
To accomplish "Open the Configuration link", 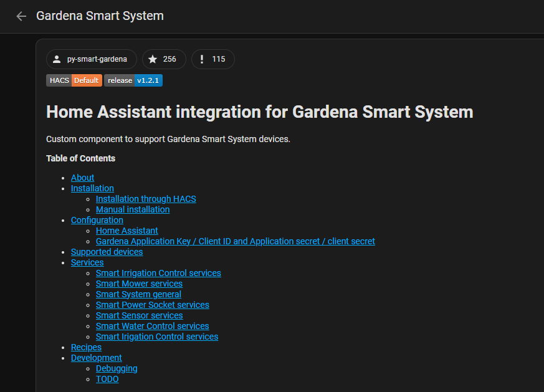I will (97, 220).
